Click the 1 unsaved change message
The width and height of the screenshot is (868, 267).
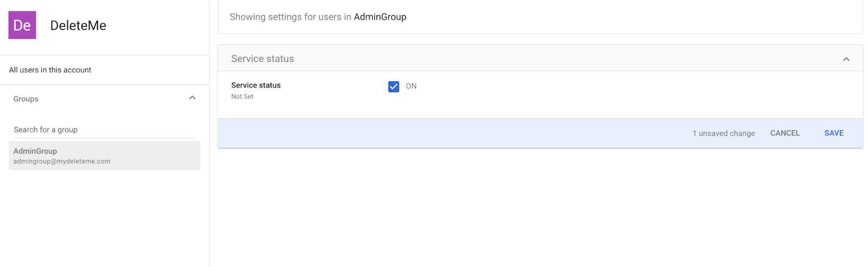tap(724, 133)
